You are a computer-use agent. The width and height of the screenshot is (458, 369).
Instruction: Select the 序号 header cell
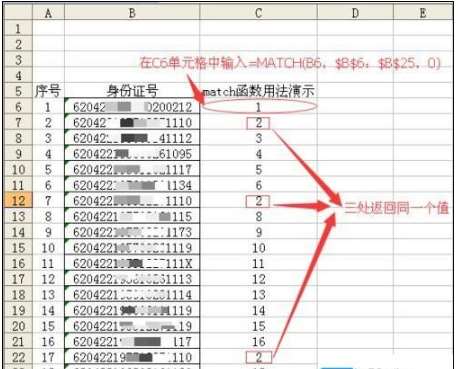pos(48,91)
